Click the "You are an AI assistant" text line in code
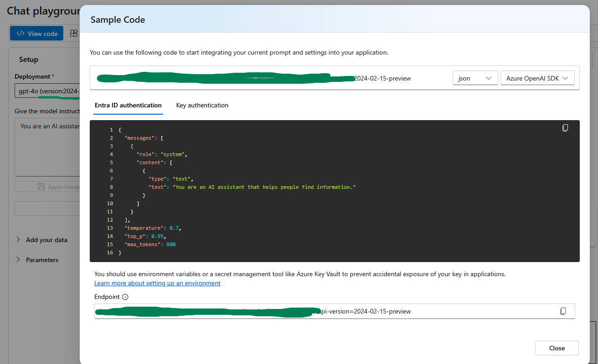Viewport: 598px width, 364px height. pyautogui.click(x=252, y=187)
